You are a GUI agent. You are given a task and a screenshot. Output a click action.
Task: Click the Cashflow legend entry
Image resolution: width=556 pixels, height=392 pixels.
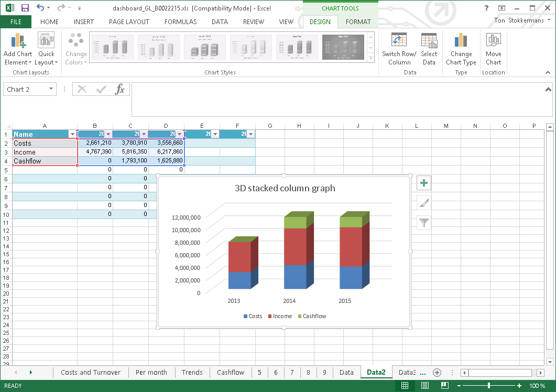pyautogui.click(x=312, y=316)
